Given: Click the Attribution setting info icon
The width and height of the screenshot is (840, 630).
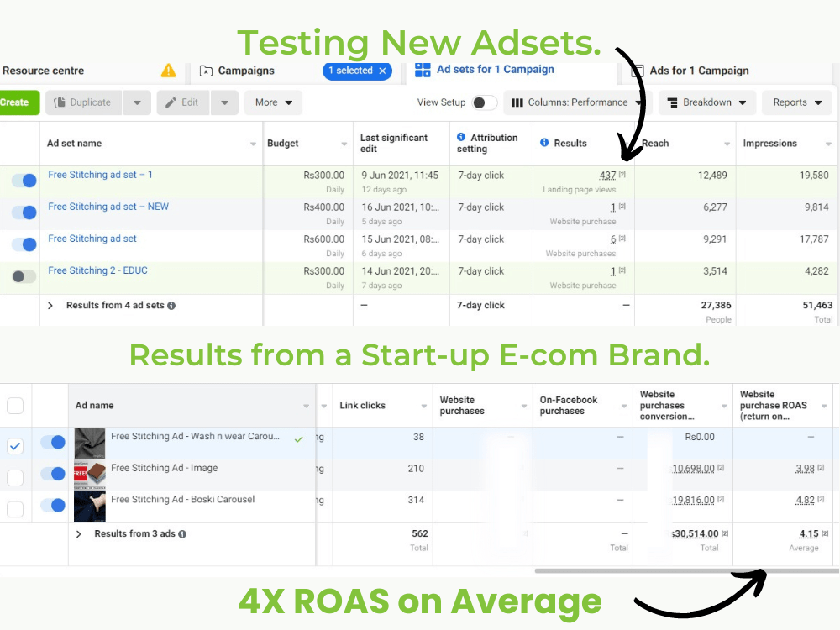Looking at the screenshot, I should point(460,137).
